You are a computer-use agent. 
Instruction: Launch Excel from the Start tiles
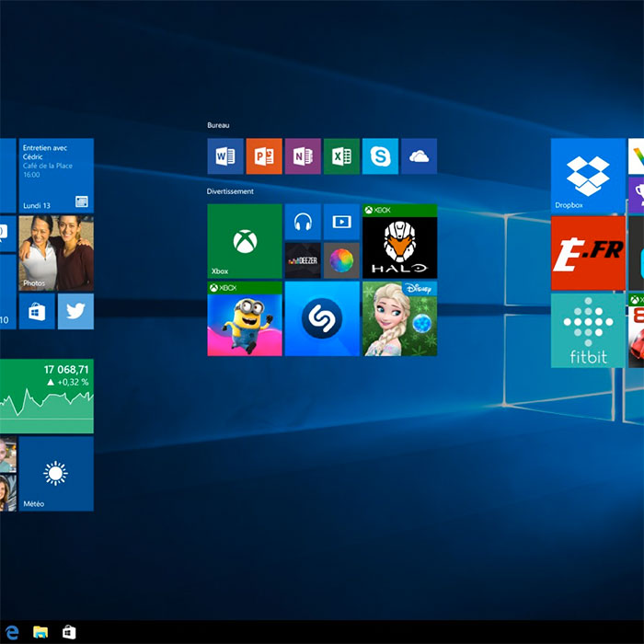(x=341, y=156)
